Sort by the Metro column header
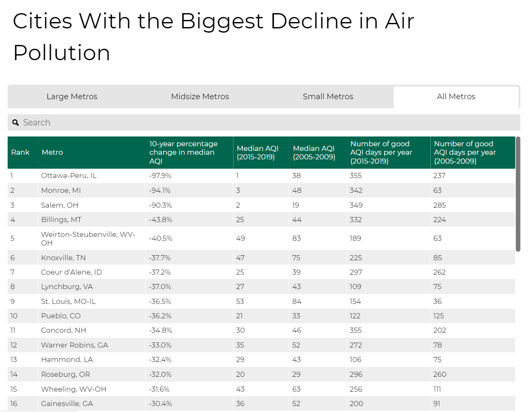Screen dimensions: 532x412 click(52, 152)
